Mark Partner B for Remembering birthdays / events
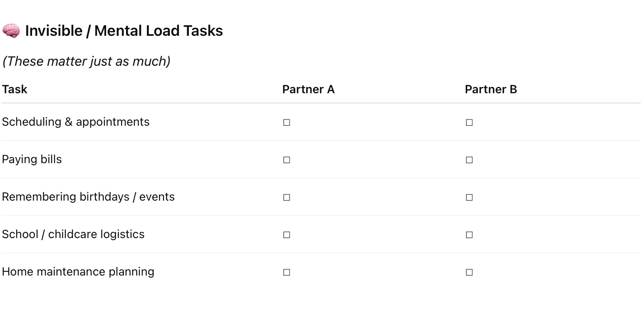The width and height of the screenshot is (644, 323). pos(469,197)
